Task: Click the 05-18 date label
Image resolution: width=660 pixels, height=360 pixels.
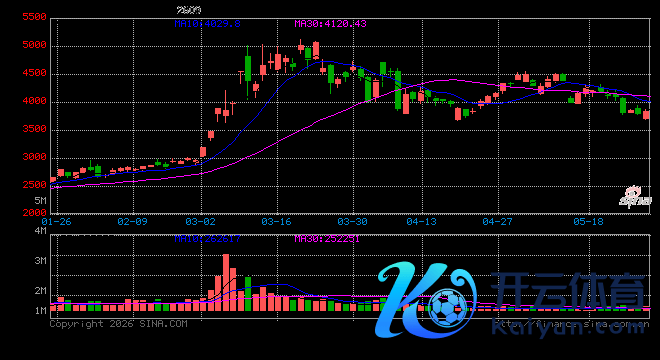Action: click(588, 221)
